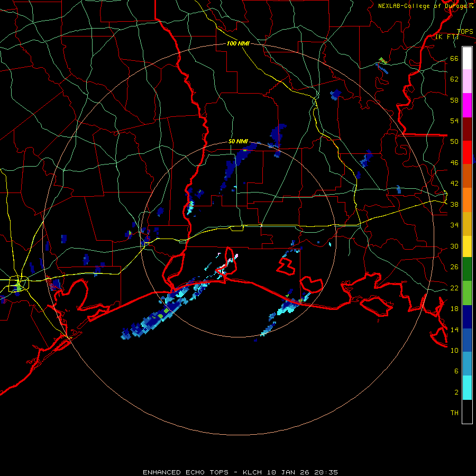476x476 pixels.
Task: Click the light orange legend swatch
Action: [467, 200]
